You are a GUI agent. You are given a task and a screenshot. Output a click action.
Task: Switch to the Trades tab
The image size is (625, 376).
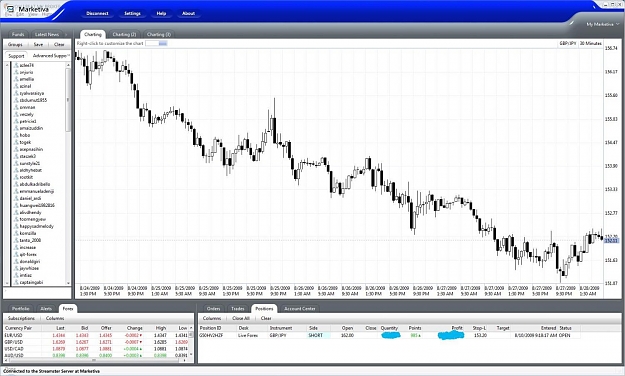tap(238, 309)
